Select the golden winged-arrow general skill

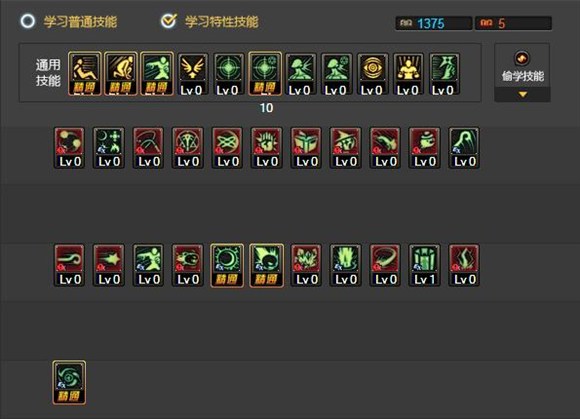(x=192, y=74)
